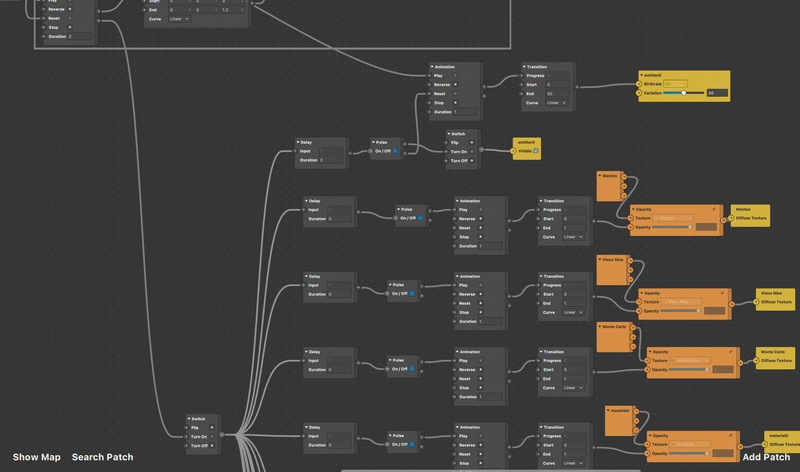The width and height of the screenshot is (800, 472).
Task: Collapse the bottom-left Switch patch via its triangle
Action: pos(189,419)
